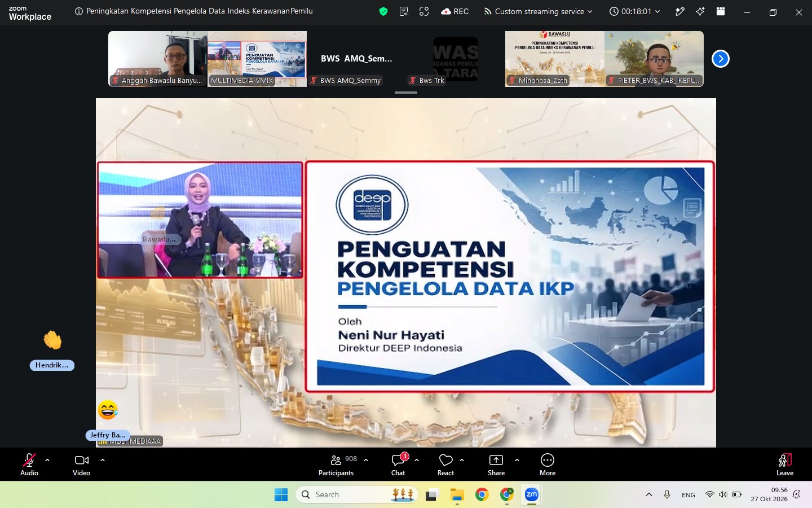This screenshot has width=812, height=508.
Task: Click the Leave meeting button
Action: point(785,465)
